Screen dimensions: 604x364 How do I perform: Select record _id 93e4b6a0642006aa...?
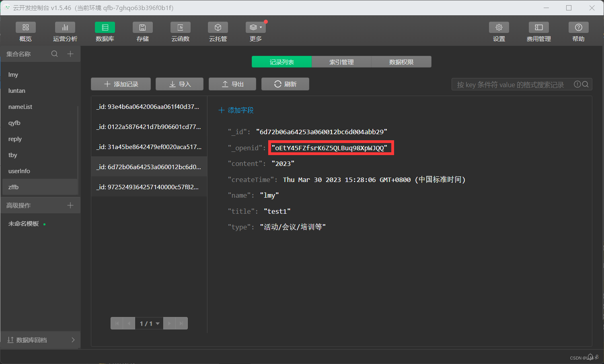[149, 107]
